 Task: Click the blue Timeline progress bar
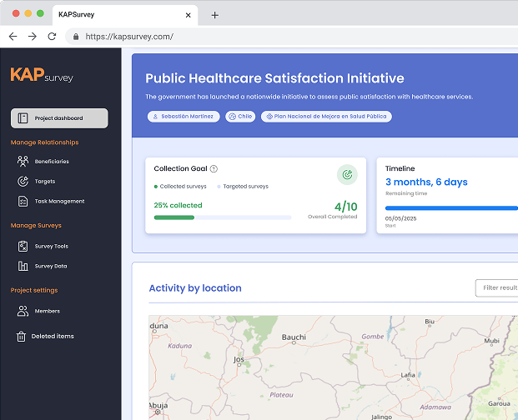[x=451, y=208]
